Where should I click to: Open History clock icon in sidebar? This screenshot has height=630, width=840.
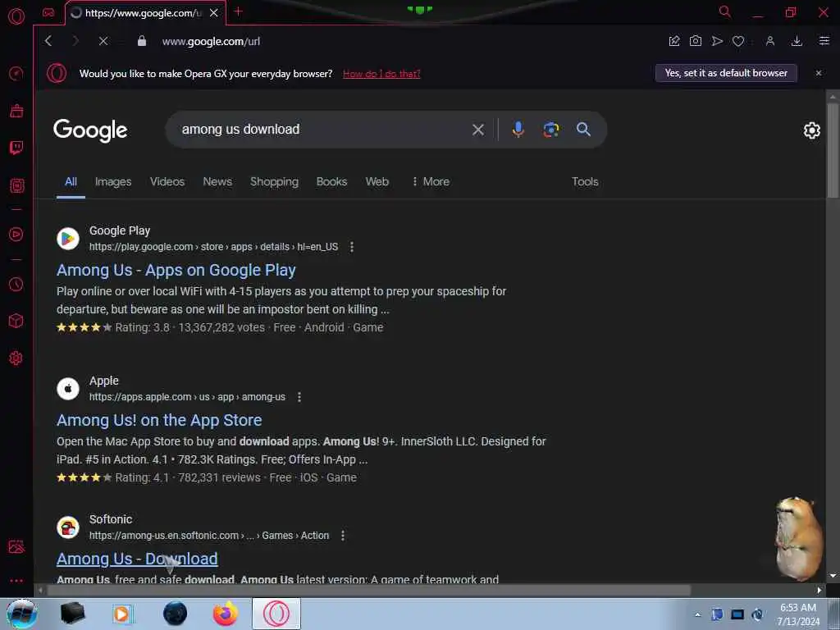click(x=16, y=284)
